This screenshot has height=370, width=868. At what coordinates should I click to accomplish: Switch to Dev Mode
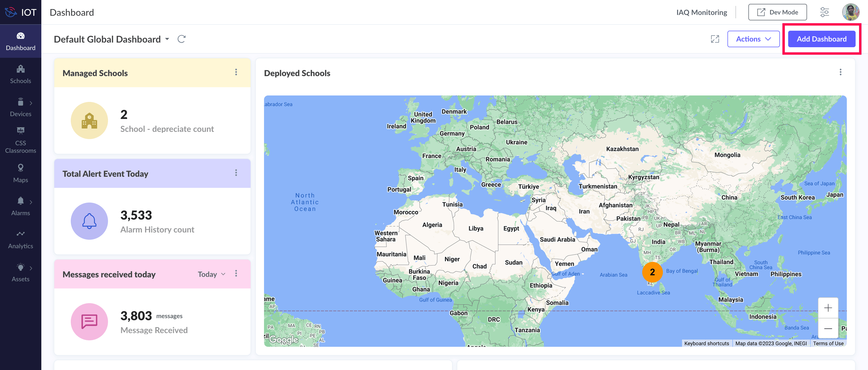777,12
